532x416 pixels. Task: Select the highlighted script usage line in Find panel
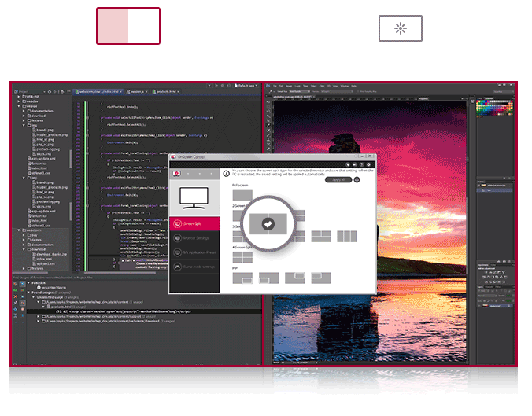(x=145, y=311)
